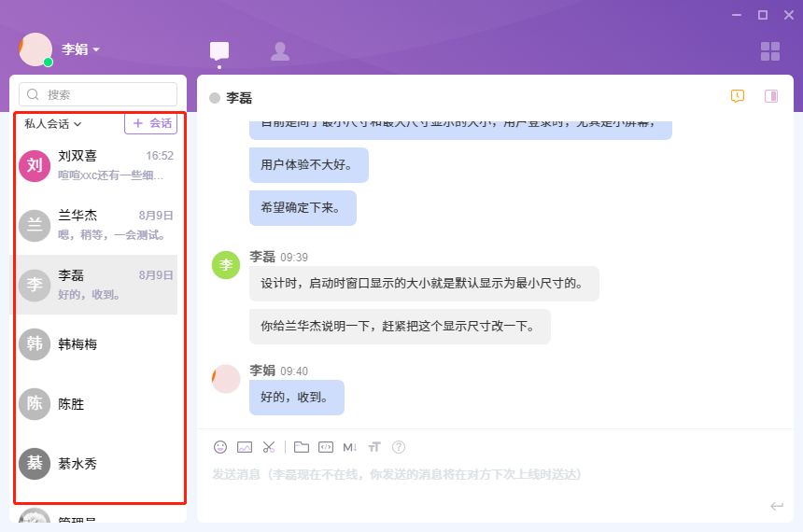Screen dimensions: 803x532
Task: Select the scissors screenshot tool
Action: coord(269,447)
